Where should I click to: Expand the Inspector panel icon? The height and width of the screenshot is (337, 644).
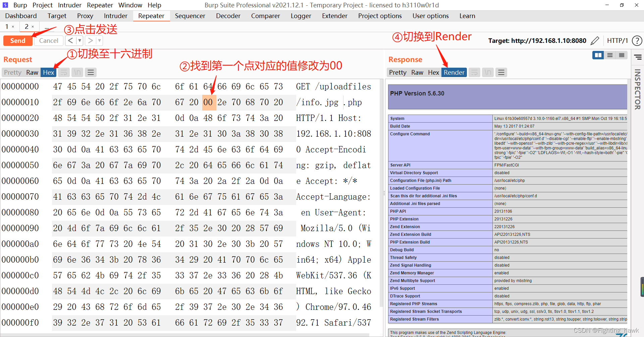[x=638, y=57]
